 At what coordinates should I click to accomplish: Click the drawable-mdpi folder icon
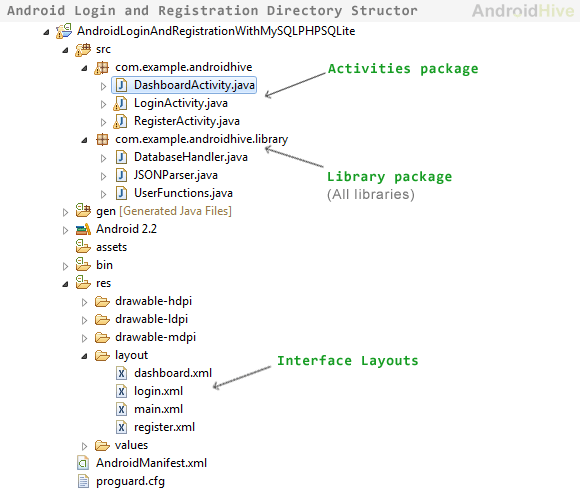tap(102, 337)
